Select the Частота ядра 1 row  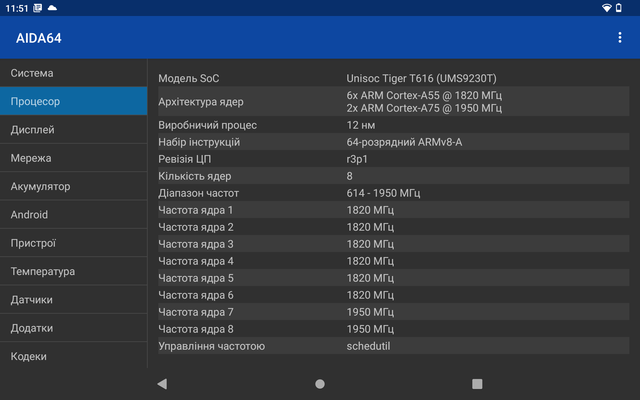point(393,210)
